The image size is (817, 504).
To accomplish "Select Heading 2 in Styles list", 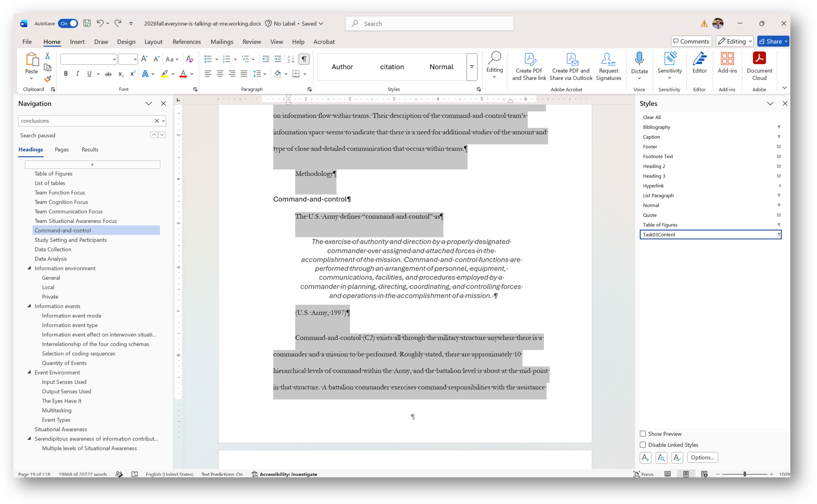I will click(x=710, y=166).
